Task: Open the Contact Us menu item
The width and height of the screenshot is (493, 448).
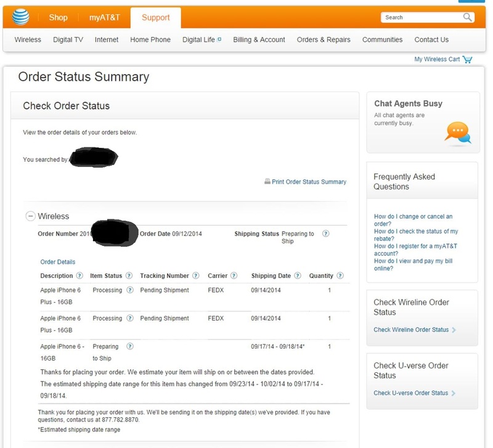Action: [x=431, y=39]
